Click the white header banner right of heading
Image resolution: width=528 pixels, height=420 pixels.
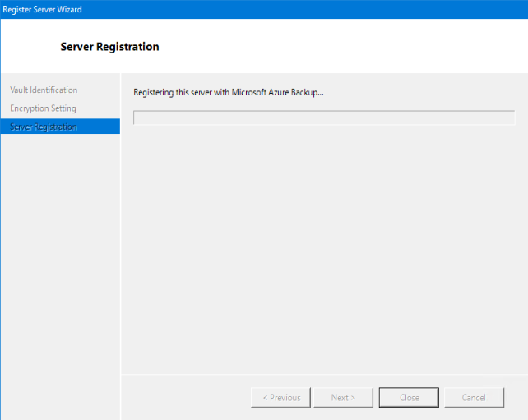345,47
